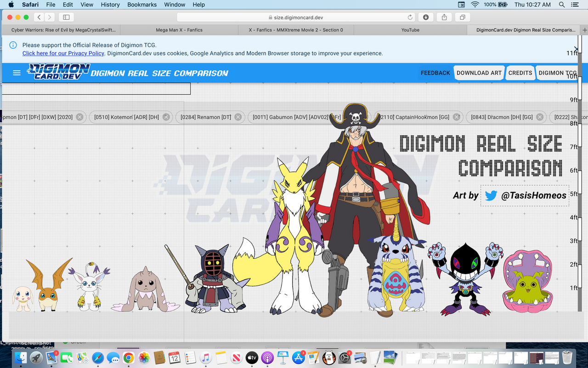Open App Store from the Dock

(x=299, y=357)
